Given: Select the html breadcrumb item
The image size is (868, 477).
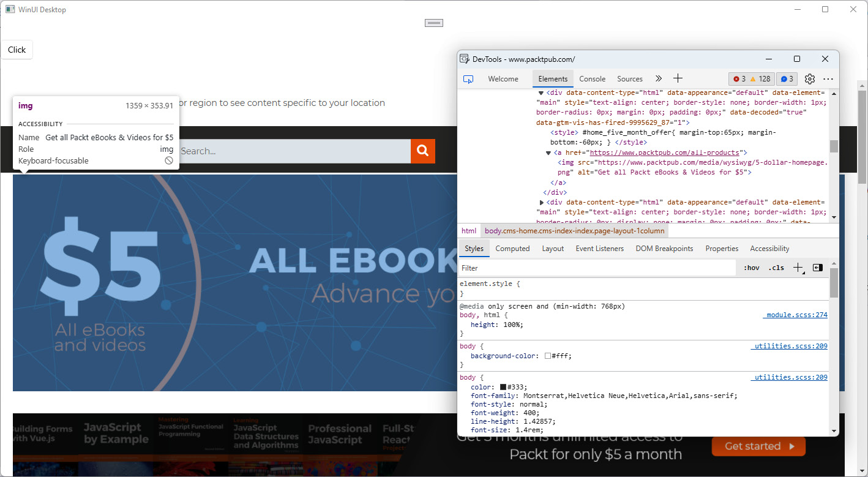Looking at the screenshot, I should [x=469, y=231].
